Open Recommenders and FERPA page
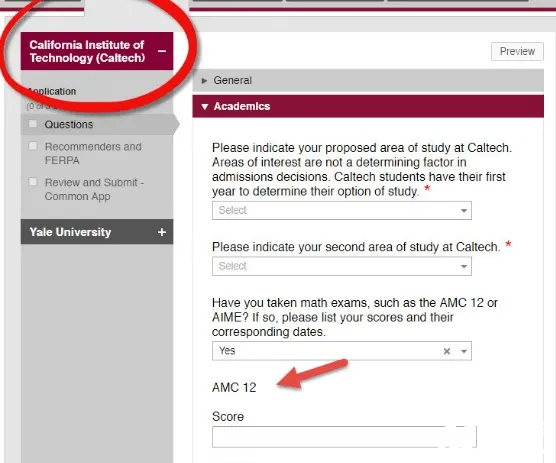The width and height of the screenshot is (556, 463). [93, 154]
